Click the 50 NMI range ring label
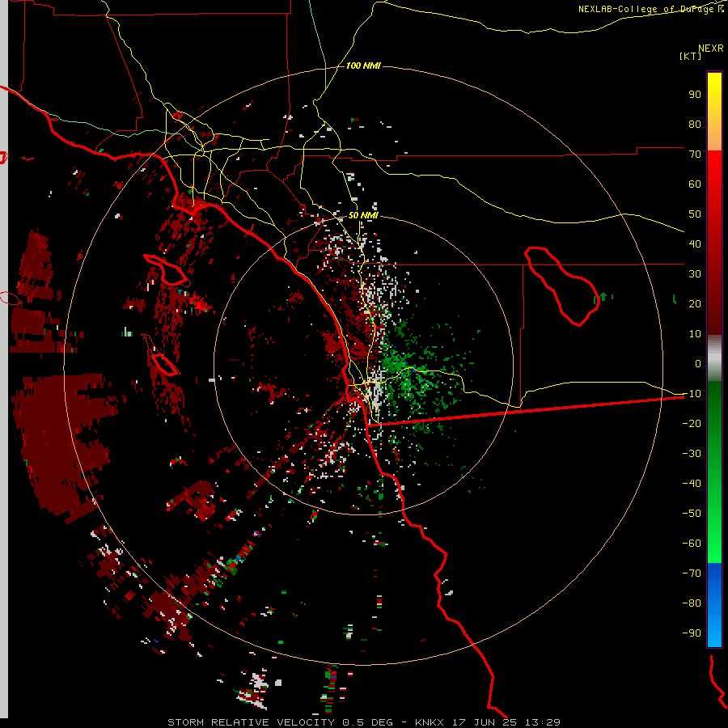Screen dimensions: 728x728 [363, 215]
